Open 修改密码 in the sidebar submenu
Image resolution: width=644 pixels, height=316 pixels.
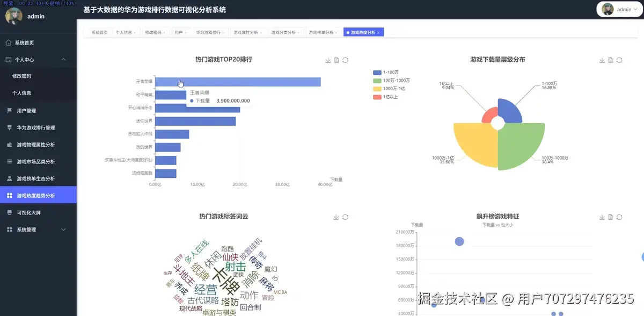point(38,76)
